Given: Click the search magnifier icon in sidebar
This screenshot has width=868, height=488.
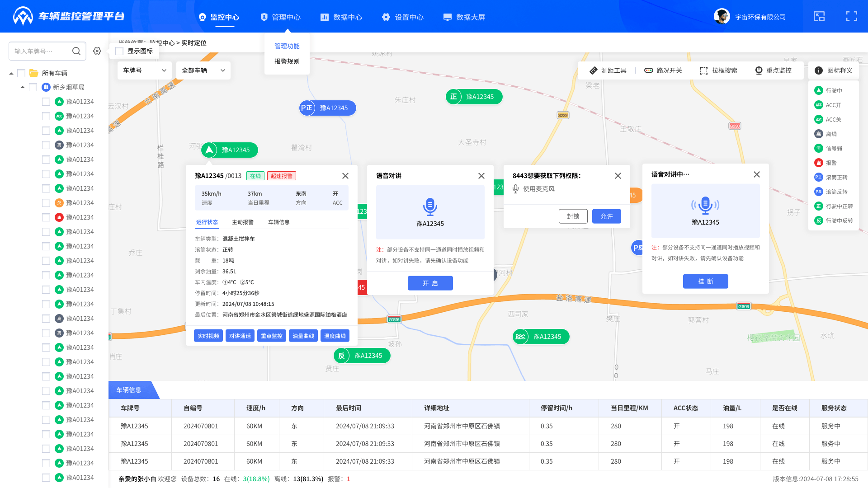Looking at the screenshot, I should [x=76, y=51].
